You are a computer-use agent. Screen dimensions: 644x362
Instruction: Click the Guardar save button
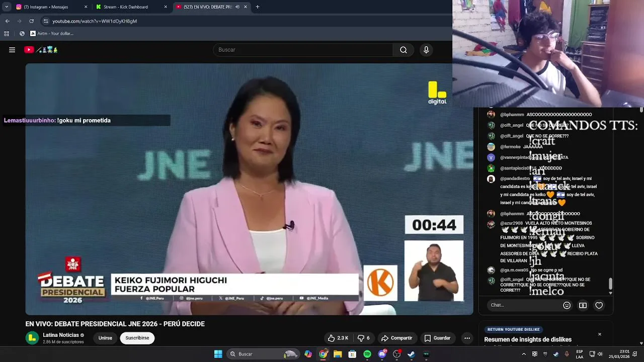tap(437, 338)
